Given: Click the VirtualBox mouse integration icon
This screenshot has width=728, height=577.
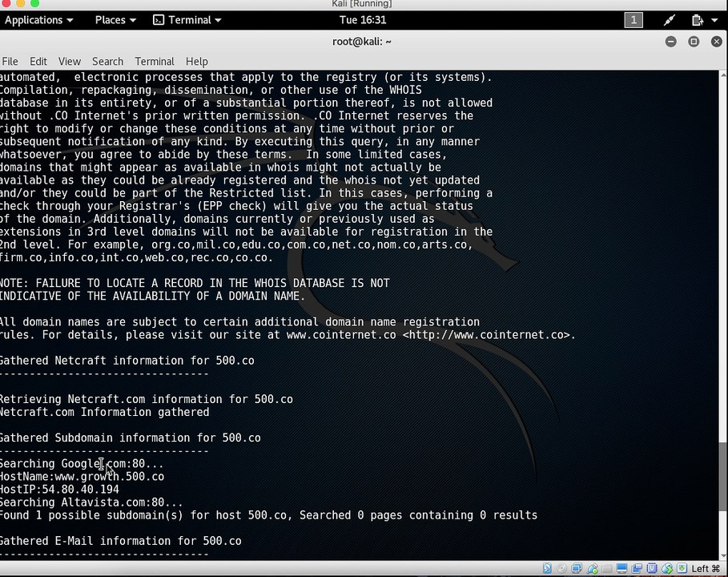Looking at the screenshot, I should 667,568.
